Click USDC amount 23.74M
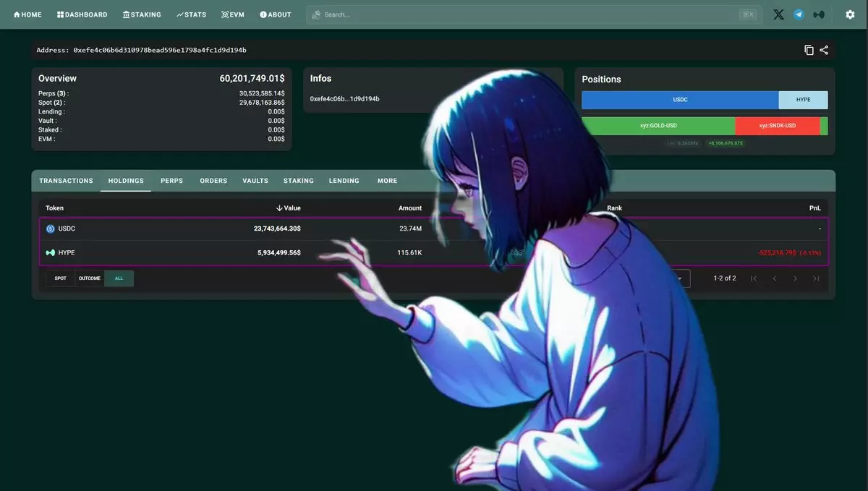Image resolution: width=868 pixels, height=491 pixels. (411, 229)
